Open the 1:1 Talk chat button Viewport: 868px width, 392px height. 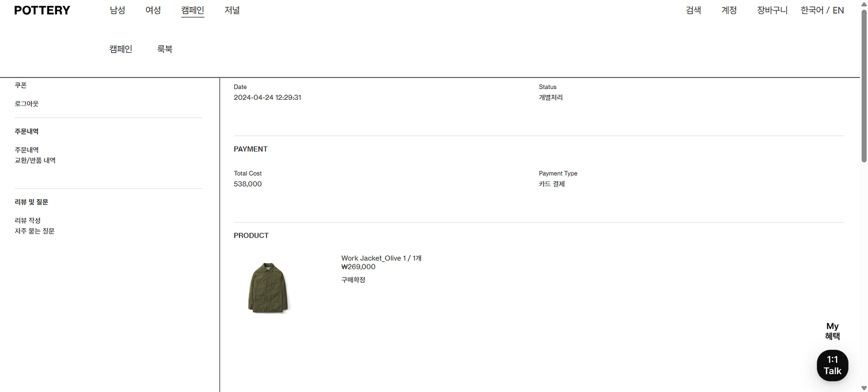tap(832, 365)
